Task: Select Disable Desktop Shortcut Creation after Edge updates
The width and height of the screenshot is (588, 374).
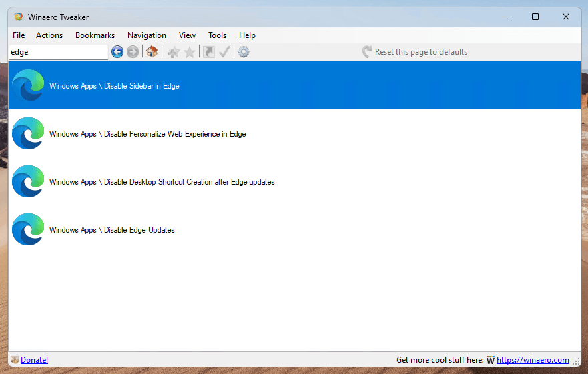Action: [x=294, y=181]
